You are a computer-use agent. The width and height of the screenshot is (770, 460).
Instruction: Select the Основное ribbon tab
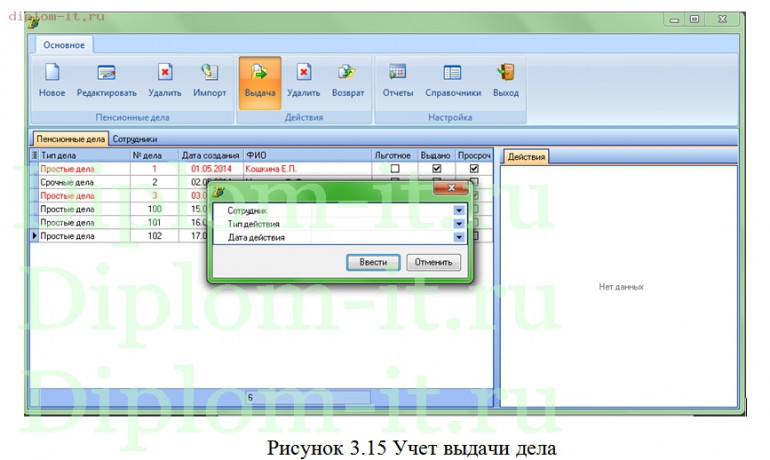(63, 45)
